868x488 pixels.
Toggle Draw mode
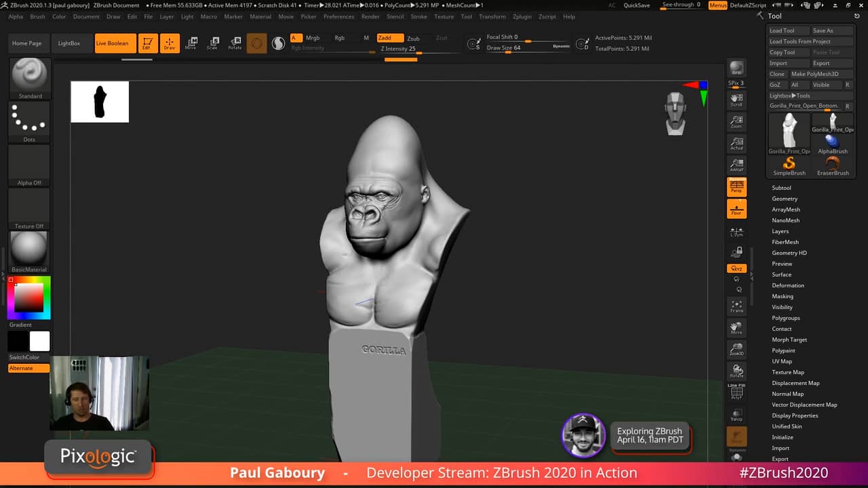click(x=170, y=43)
